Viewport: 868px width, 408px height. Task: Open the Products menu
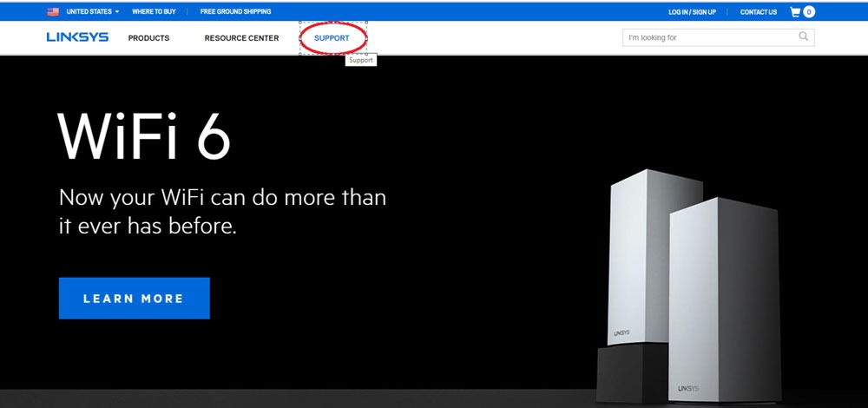149,38
